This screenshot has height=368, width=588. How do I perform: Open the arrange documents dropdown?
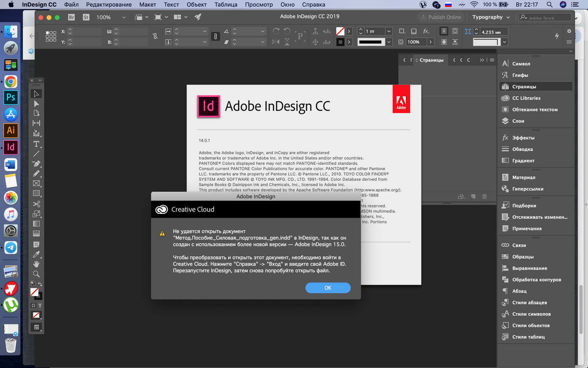181,17
